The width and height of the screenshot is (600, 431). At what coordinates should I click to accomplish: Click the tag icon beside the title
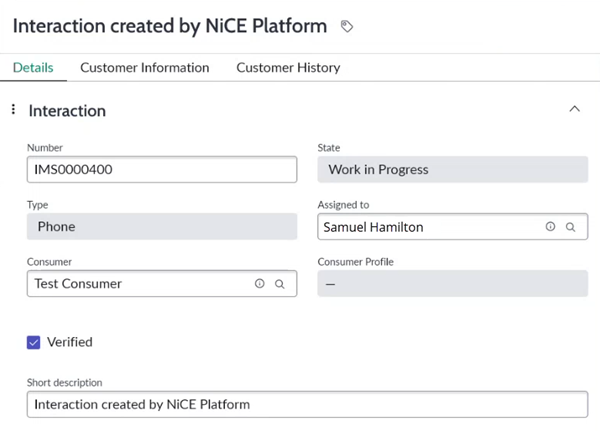tap(347, 27)
